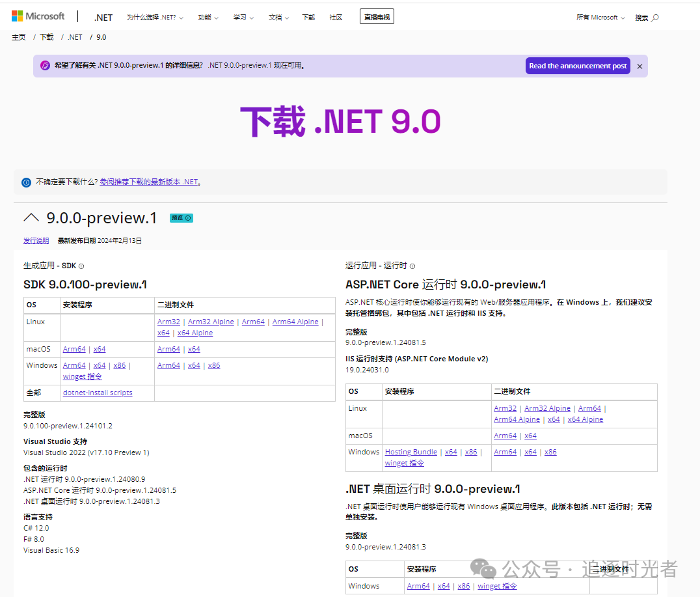Download SDK Linux Arm32 binary
This screenshot has width=700, height=597.
pos(168,322)
